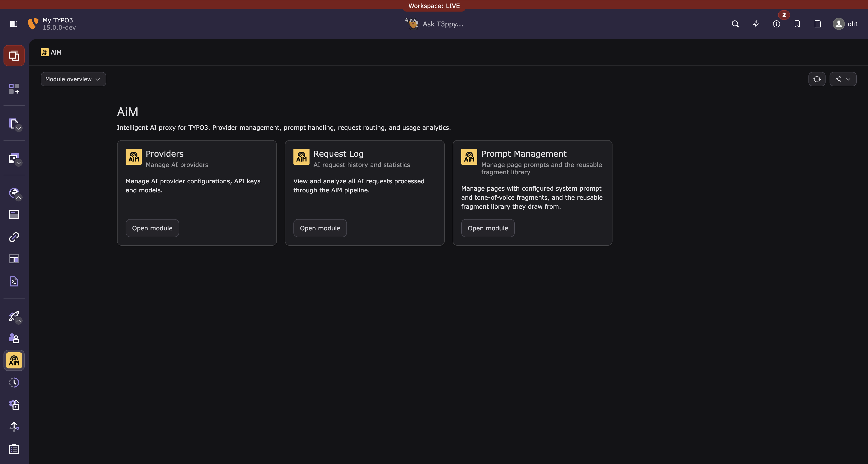Click the Prompt Management card title
The image size is (868, 464).
click(524, 154)
